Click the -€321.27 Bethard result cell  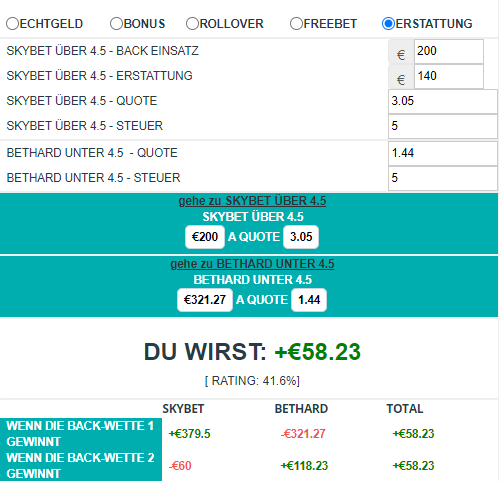(303, 434)
